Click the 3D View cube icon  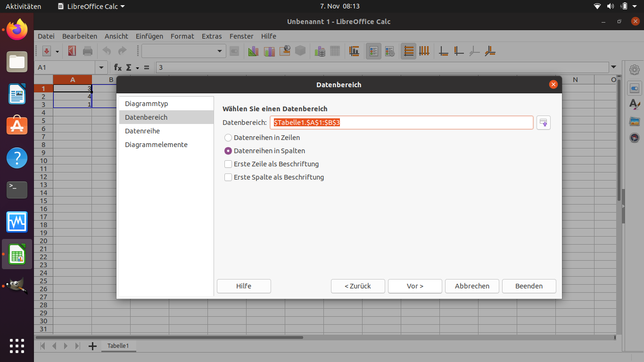coord(300,51)
